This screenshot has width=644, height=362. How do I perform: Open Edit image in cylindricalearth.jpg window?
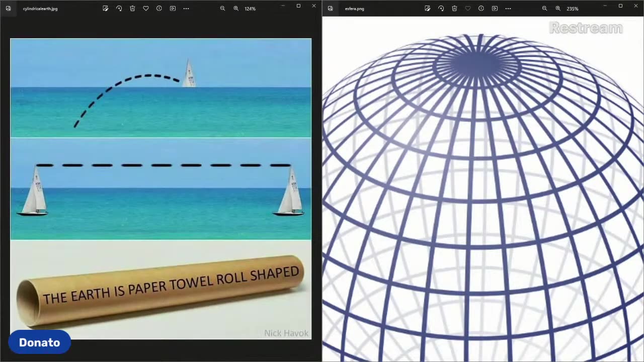click(x=105, y=9)
